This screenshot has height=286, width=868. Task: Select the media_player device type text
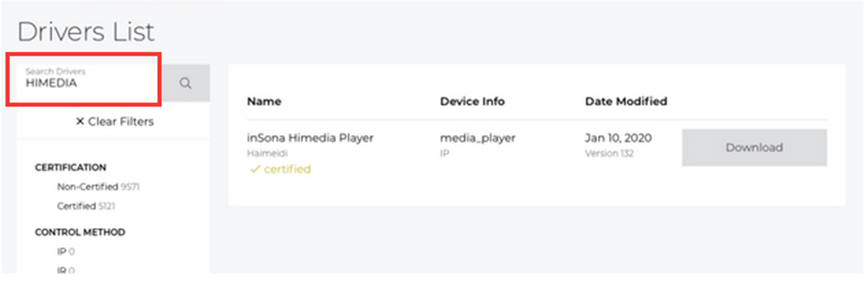click(x=477, y=139)
